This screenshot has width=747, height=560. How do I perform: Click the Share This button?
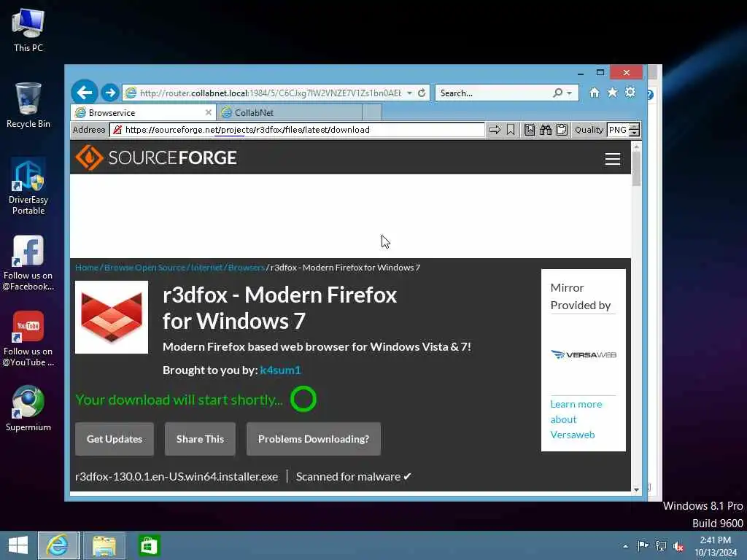(x=200, y=439)
